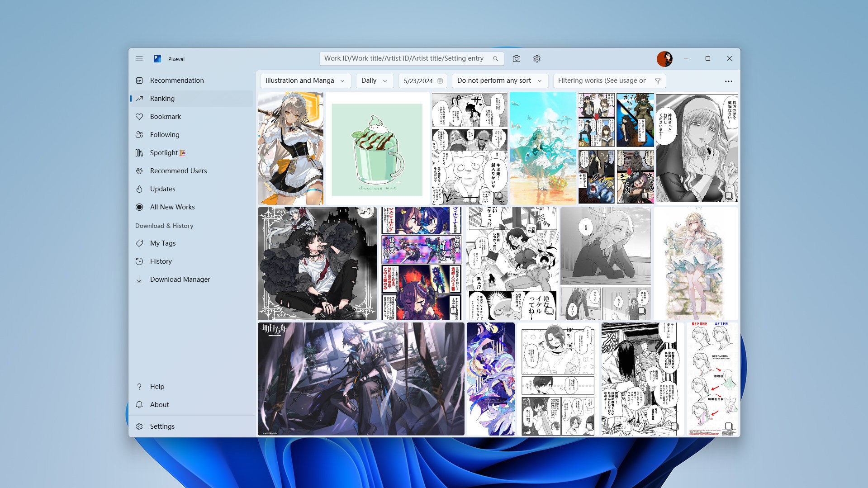Collapse the sidebar with hamburger icon
This screenshot has width=868, height=488.
click(139, 58)
